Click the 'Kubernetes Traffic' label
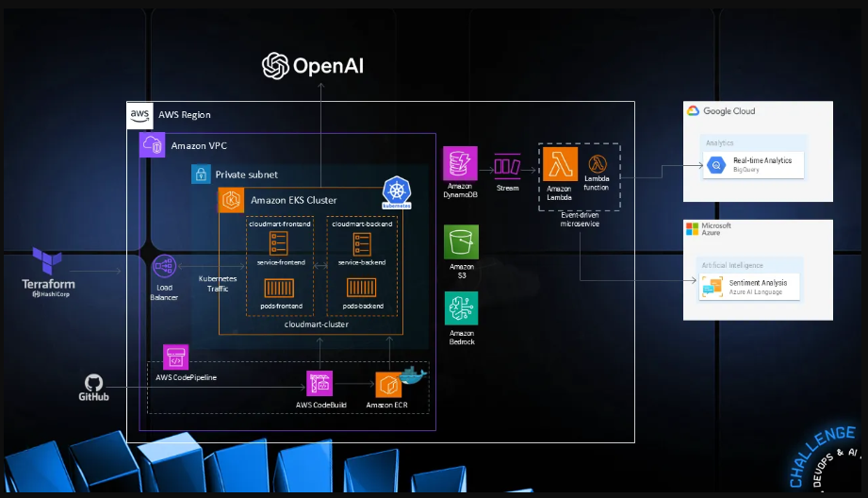This screenshot has width=868, height=498. click(218, 284)
